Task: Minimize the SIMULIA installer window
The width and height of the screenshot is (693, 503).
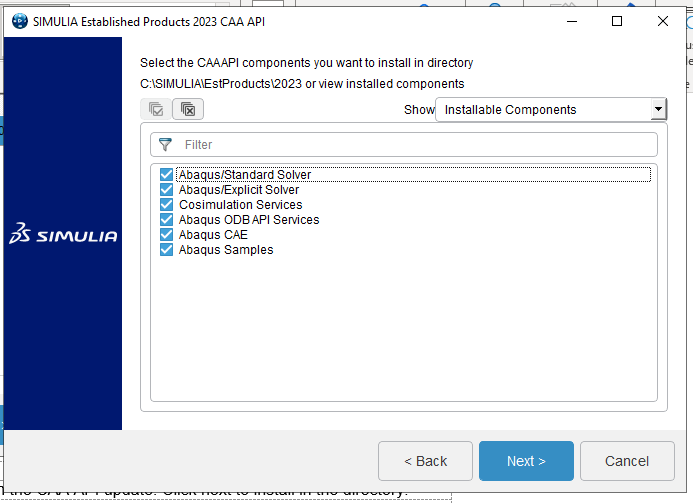Action: 572,21
